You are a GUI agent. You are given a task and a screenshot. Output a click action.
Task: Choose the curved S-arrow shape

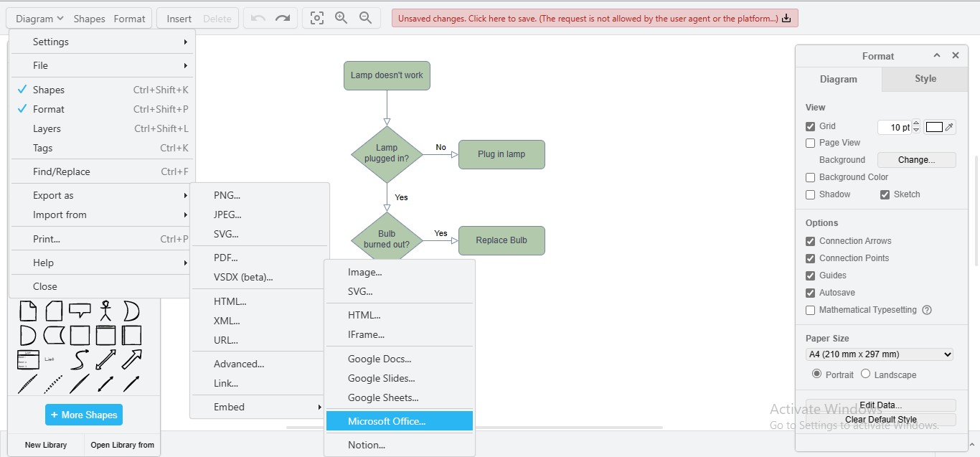pos(80,359)
